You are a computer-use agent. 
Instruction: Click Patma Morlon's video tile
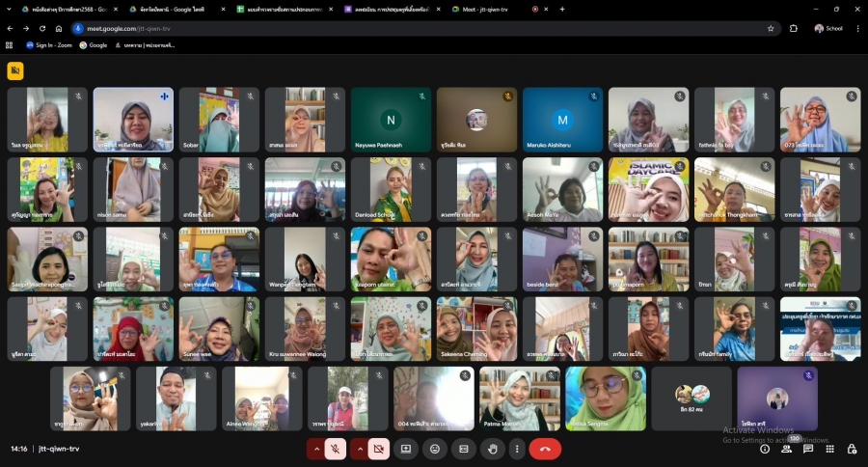pyautogui.click(x=520, y=398)
